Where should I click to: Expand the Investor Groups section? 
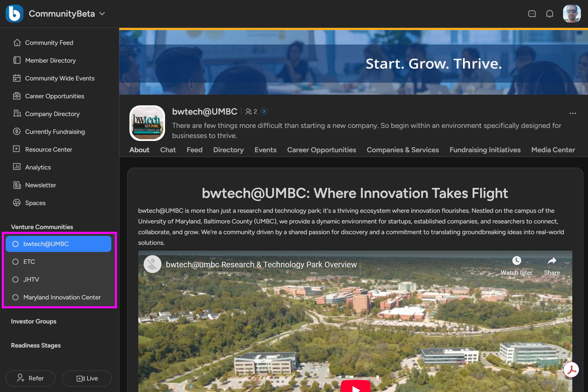point(34,321)
